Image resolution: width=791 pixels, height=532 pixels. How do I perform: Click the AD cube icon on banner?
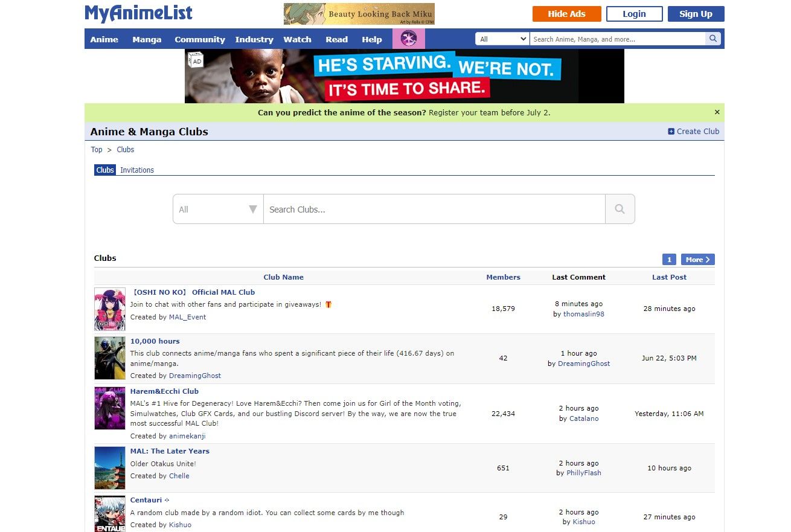click(x=195, y=60)
